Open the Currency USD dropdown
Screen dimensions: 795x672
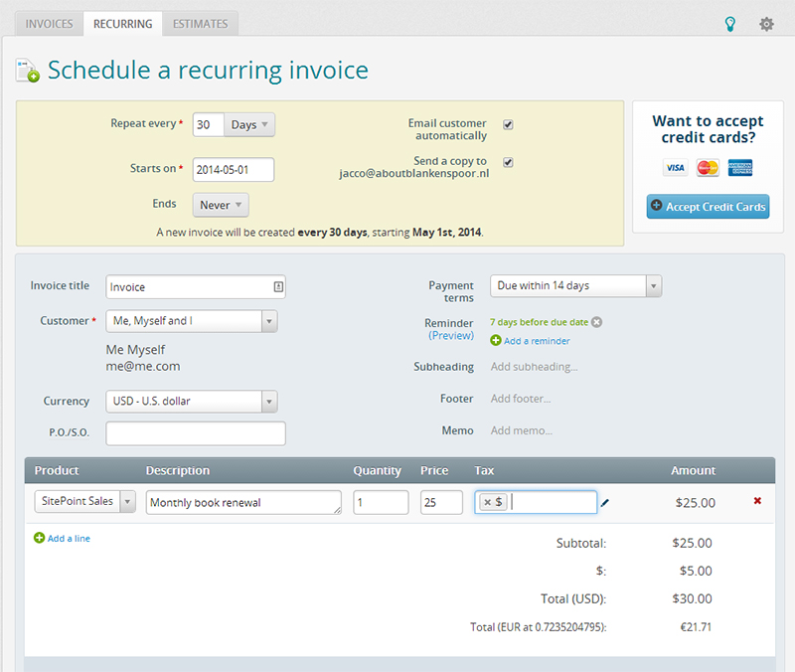(191, 402)
